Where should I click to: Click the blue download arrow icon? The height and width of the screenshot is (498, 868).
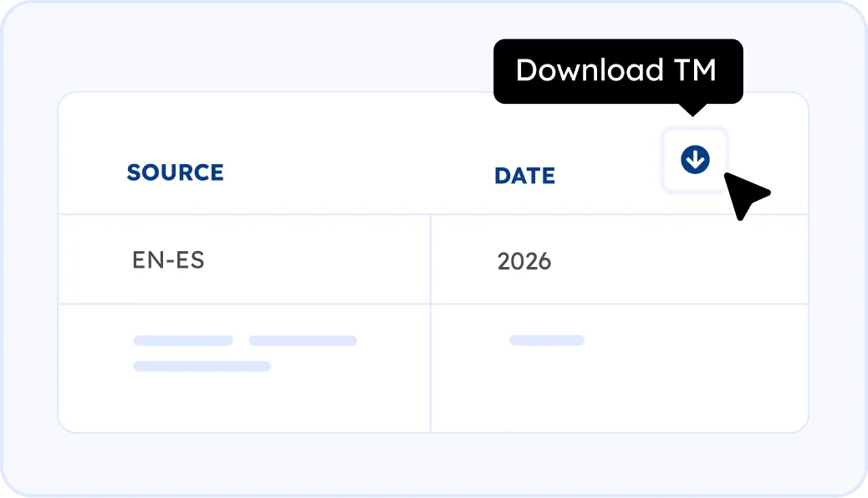(695, 159)
